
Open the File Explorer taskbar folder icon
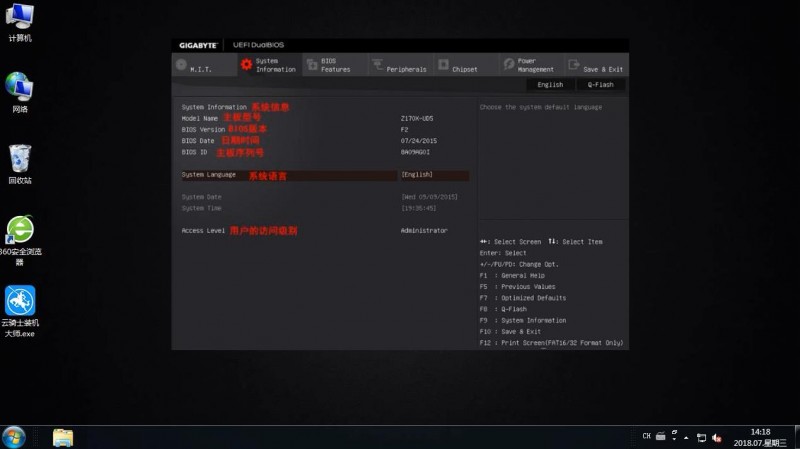63,438
